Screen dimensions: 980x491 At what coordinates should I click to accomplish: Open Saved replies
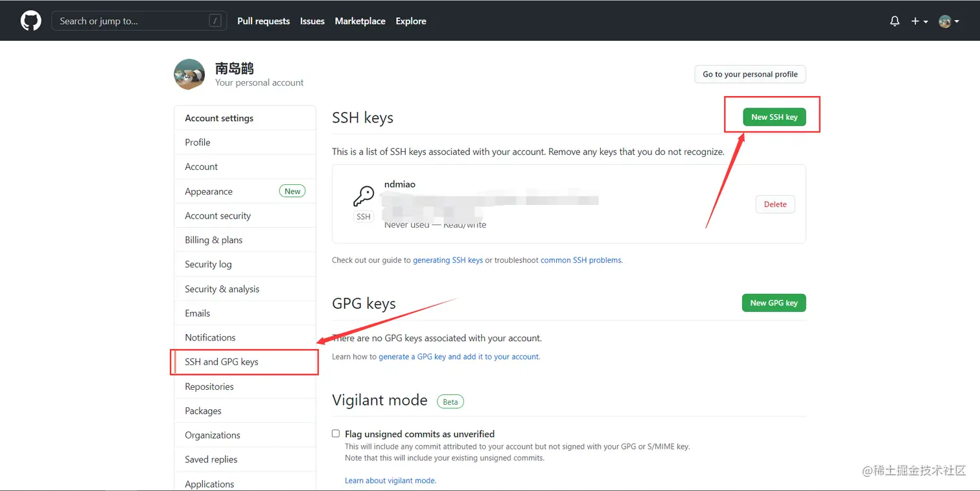coord(245,459)
